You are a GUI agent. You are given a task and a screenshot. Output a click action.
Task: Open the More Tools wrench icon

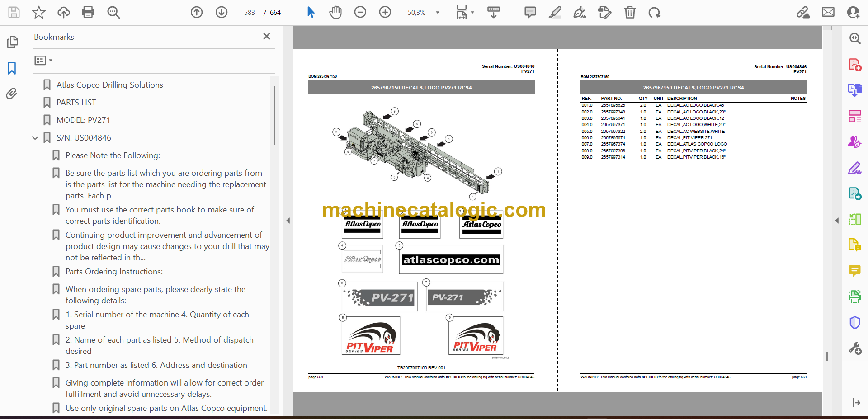coord(855,348)
